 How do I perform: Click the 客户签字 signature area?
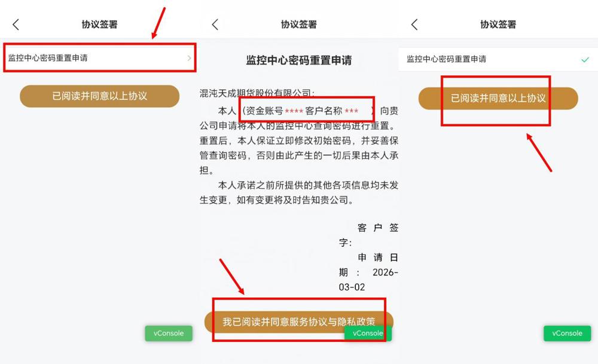368,235
